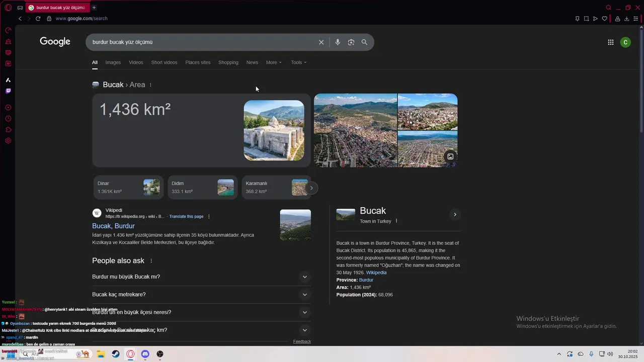The height and width of the screenshot is (362, 644).
Task: Expand Bucak knowledge panel chevron
Action: [x=455, y=215]
